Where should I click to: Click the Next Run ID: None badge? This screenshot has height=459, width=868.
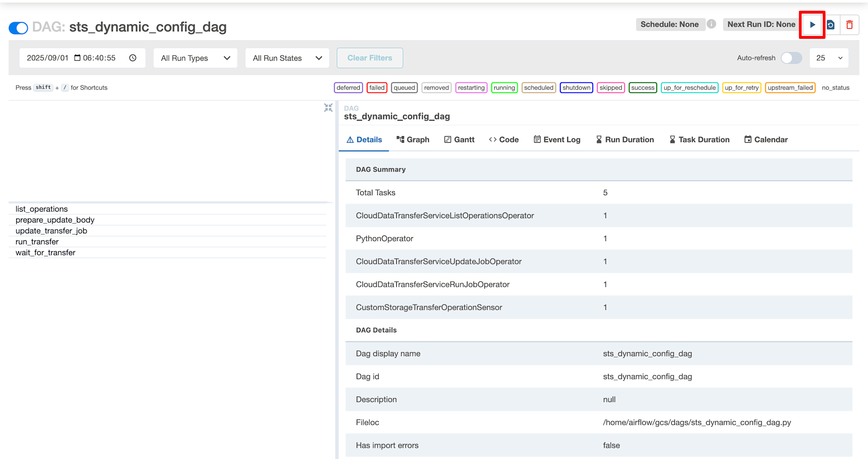coord(761,24)
